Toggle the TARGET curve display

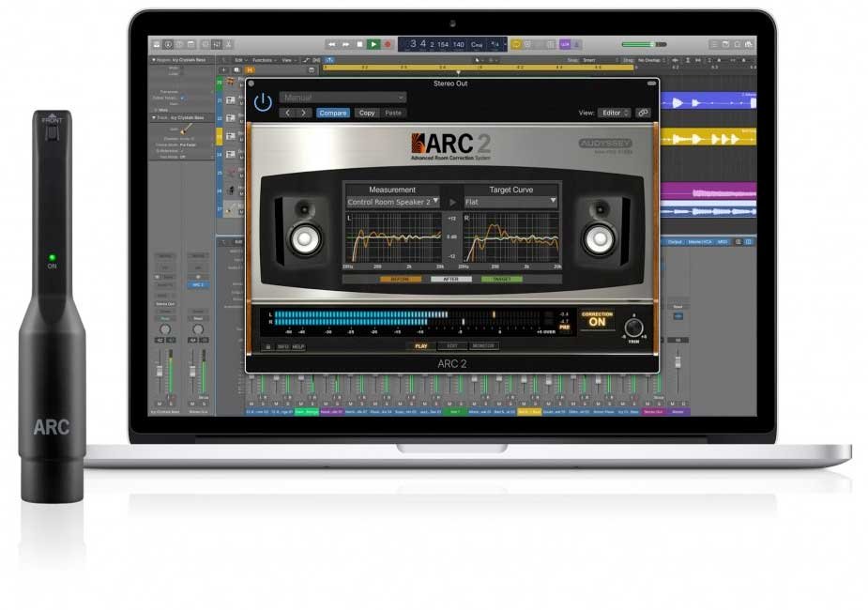[501, 280]
